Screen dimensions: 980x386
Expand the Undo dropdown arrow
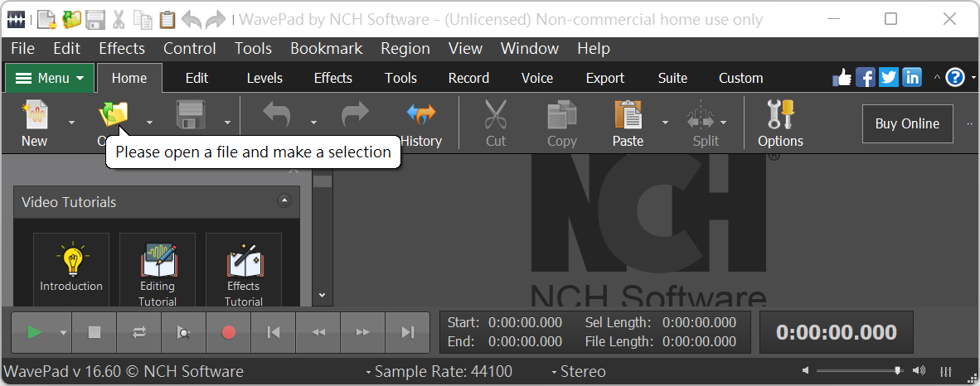pos(313,123)
